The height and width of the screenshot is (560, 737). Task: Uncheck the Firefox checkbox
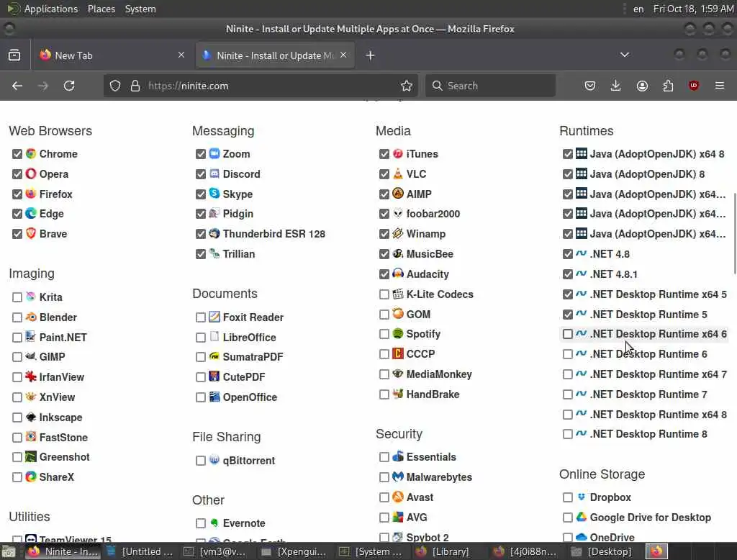(17, 194)
